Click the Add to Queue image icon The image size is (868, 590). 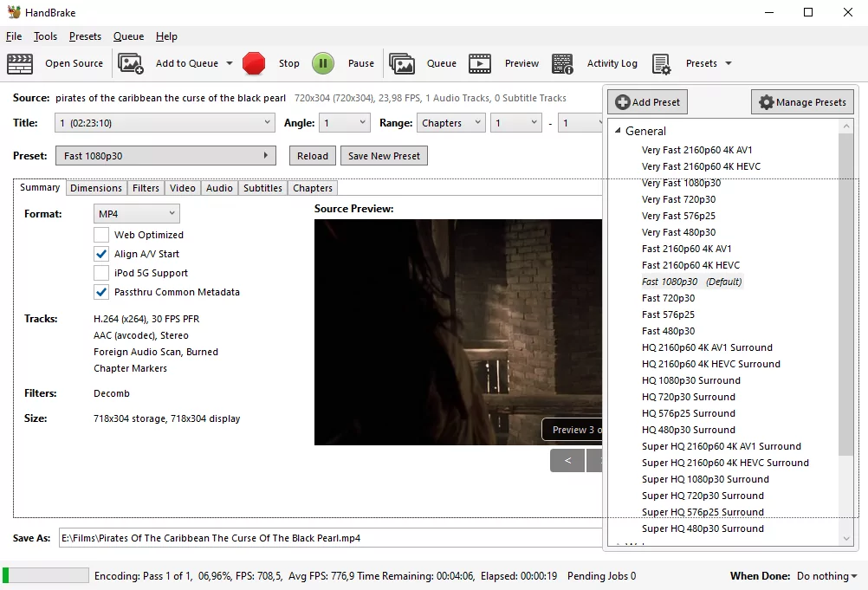pyautogui.click(x=131, y=63)
